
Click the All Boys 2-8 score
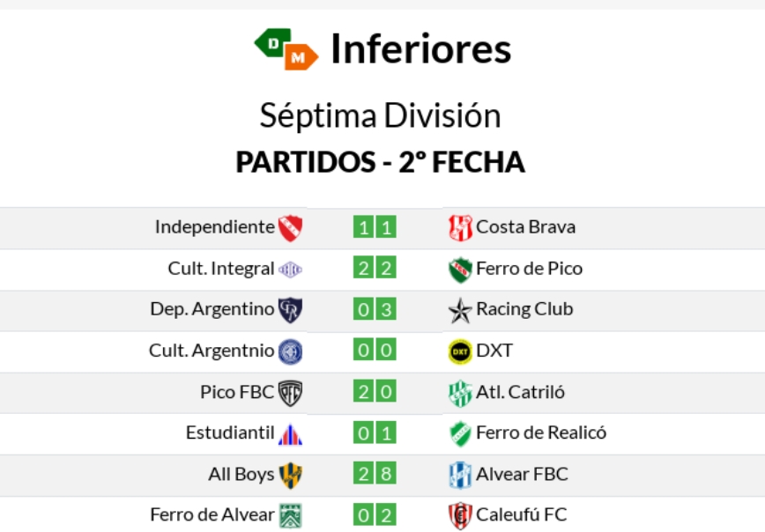click(x=375, y=475)
